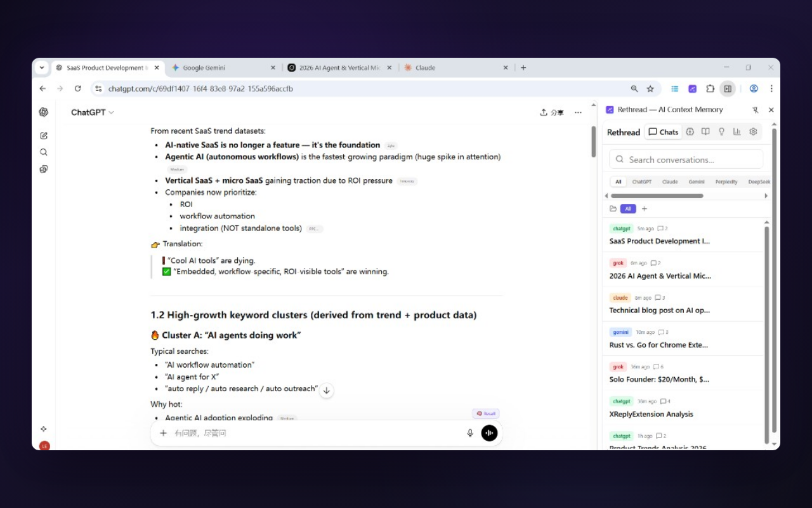Screen dimensions: 812x508
Task: Open the library icon in the ChatGPT sidebar
Action: pos(44,169)
